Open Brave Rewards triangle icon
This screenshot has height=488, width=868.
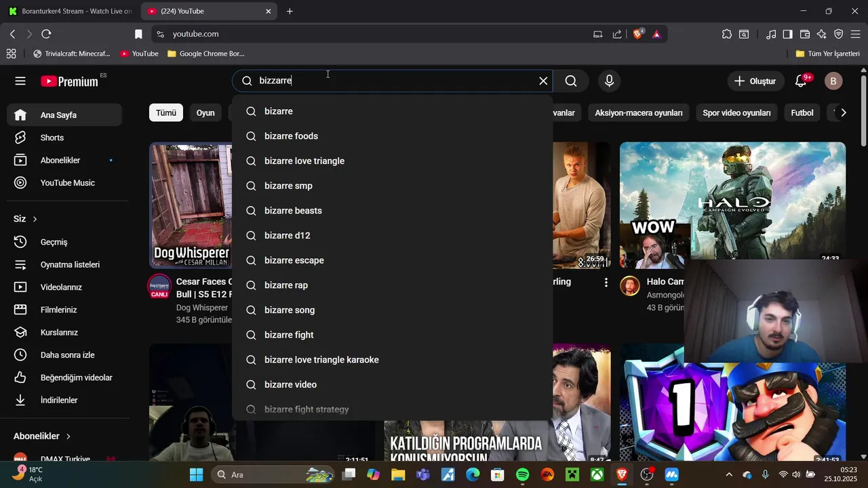pos(656,34)
